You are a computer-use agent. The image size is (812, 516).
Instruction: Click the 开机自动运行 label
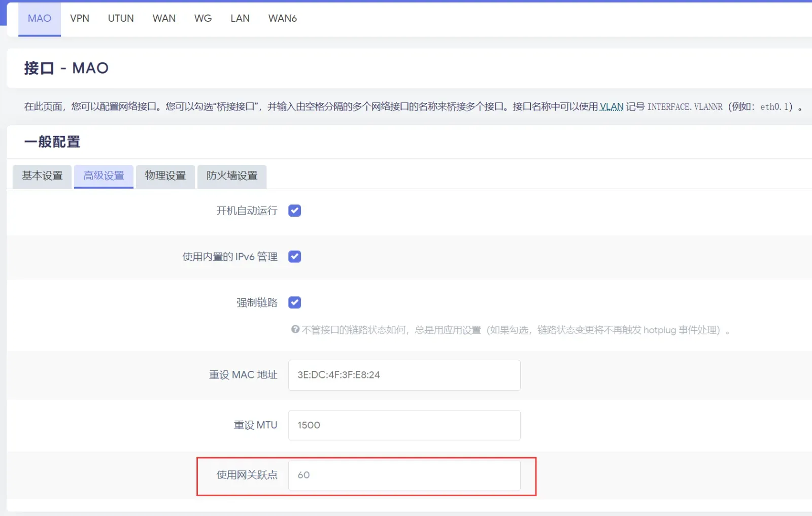click(x=247, y=211)
